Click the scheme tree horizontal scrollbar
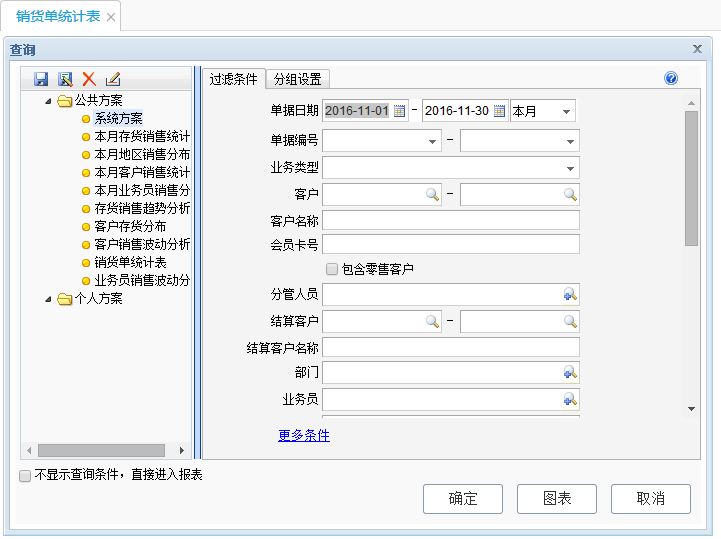This screenshot has width=721, height=539. 100,451
